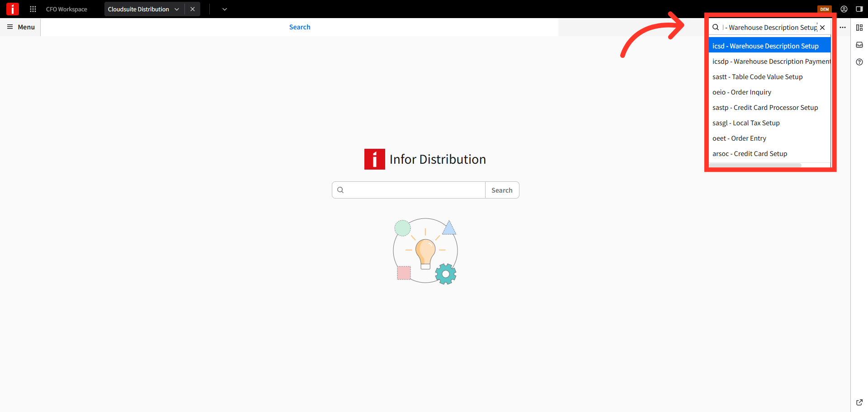This screenshot has width=868, height=412.
Task: Open the app launcher grid icon
Action: pos(33,9)
